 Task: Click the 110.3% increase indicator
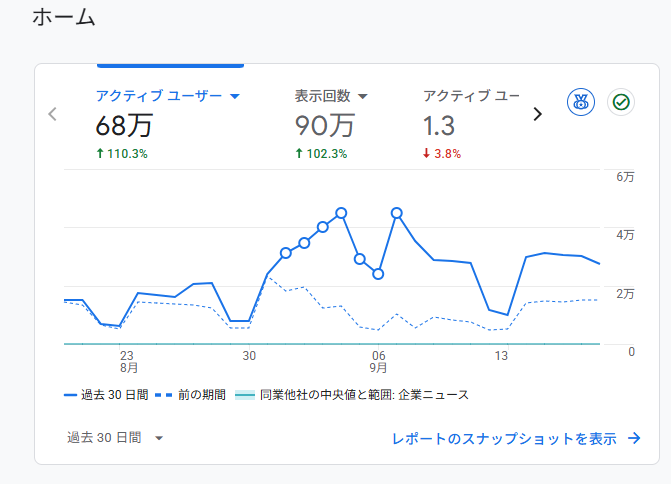pos(122,154)
